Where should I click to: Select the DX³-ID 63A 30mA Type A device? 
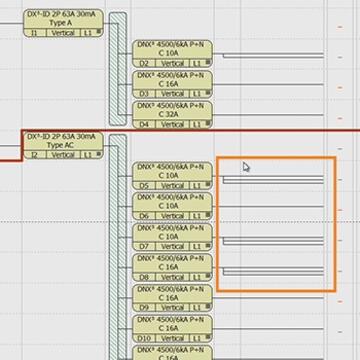pyautogui.click(x=63, y=23)
